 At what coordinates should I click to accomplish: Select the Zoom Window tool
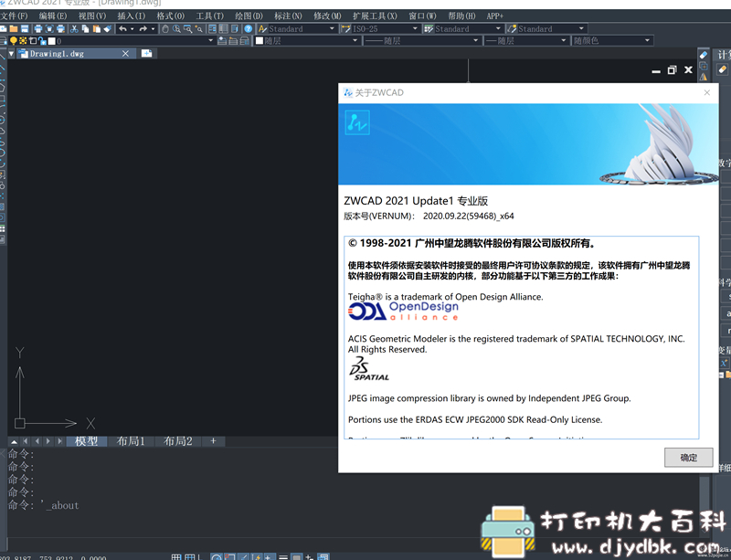click(187, 29)
